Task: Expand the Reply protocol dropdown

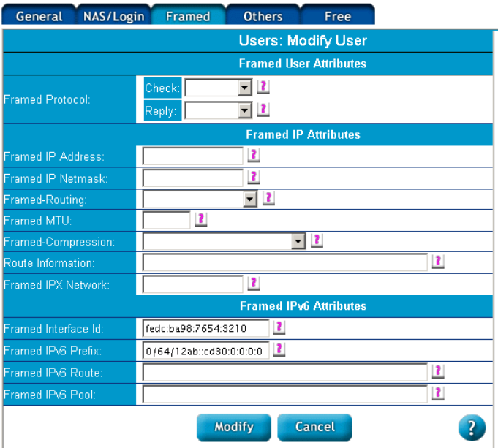Action: point(219,110)
